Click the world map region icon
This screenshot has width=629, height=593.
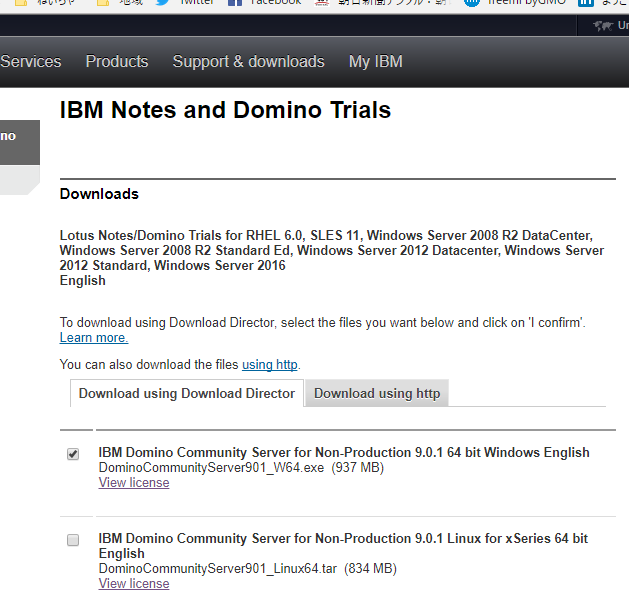click(603, 26)
